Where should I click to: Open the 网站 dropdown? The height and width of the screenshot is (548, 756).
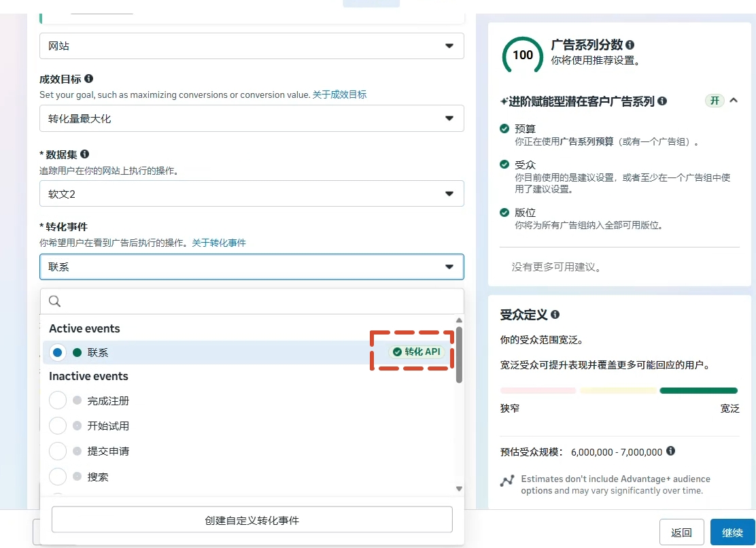tap(252, 46)
